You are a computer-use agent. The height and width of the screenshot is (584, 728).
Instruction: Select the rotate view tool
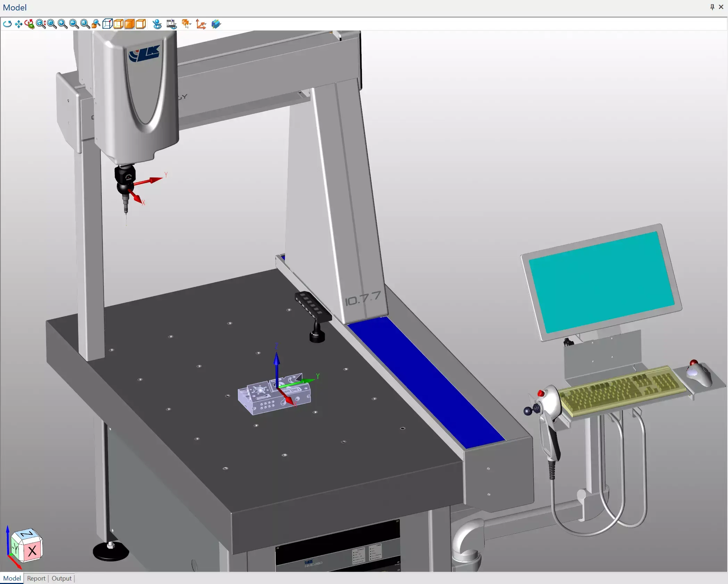pyautogui.click(x=8, y=24)
